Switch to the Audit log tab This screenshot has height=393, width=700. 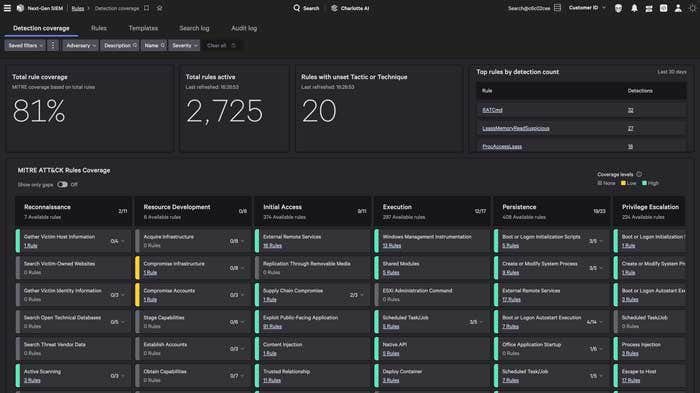click(244, 28)
